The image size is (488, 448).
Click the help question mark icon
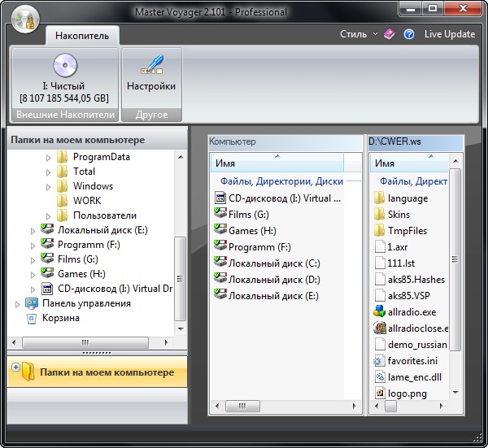[x=409, y=34]
